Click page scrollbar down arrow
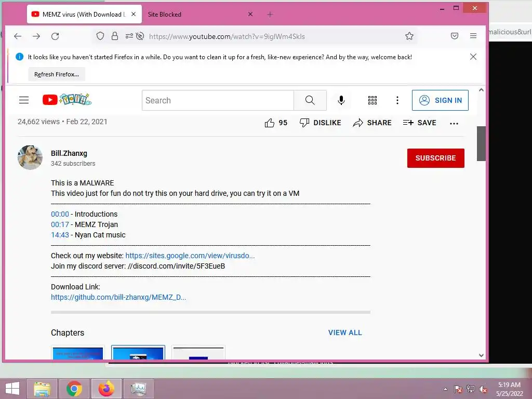 point(481,355)
